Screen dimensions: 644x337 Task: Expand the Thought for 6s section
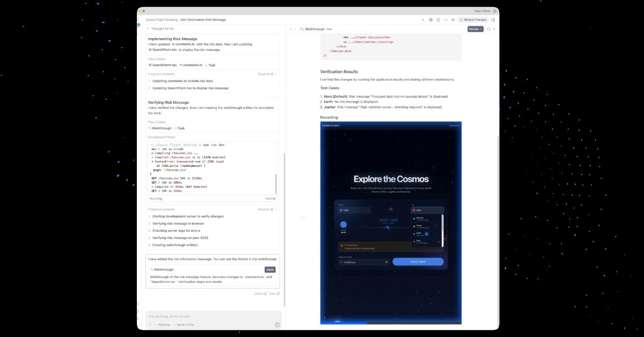coord(160,28)
